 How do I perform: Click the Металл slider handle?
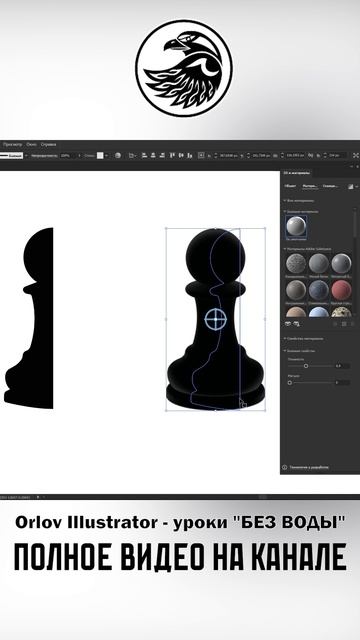tap(290, 383)
